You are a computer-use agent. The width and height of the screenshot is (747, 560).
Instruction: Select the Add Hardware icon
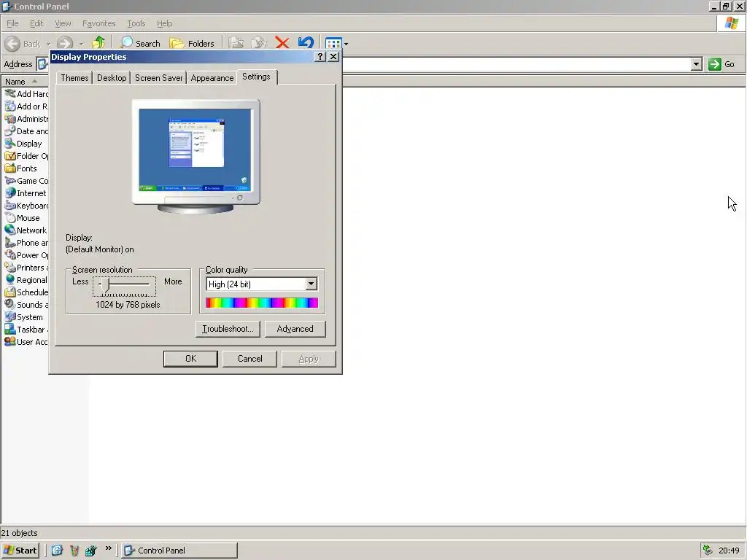[10, 93]
